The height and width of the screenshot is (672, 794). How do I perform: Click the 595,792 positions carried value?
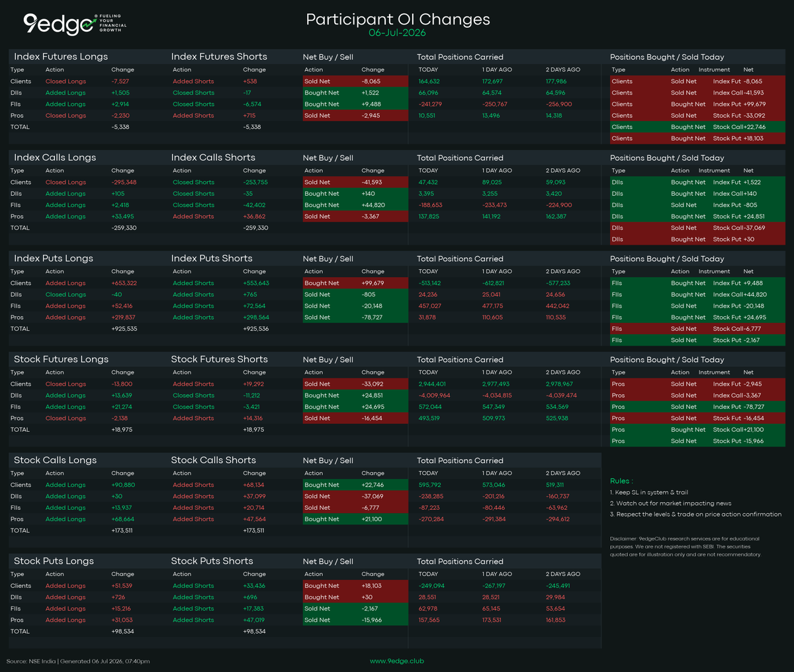click(x=429, y=485)
